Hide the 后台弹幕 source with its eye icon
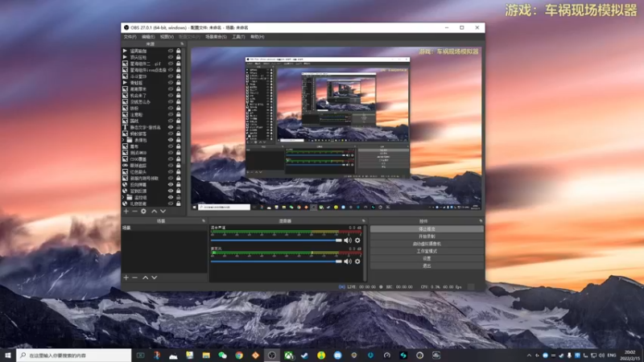Viewport: 644px width, 362px height. tap(171, 185)
